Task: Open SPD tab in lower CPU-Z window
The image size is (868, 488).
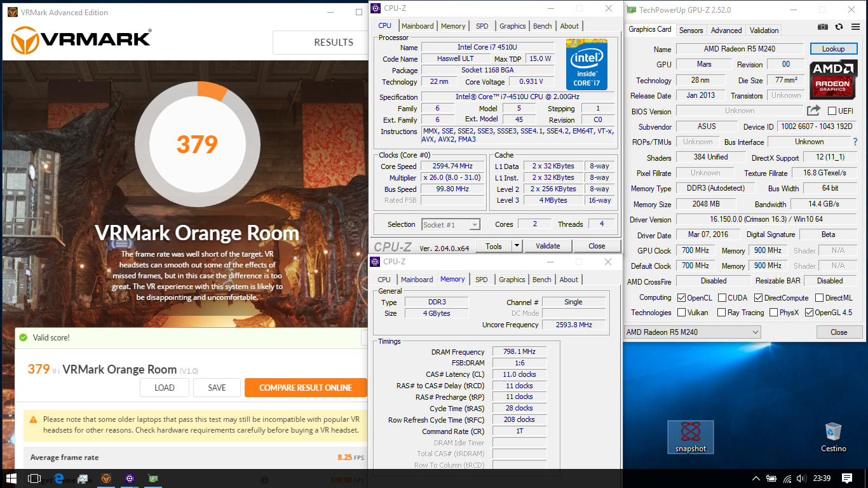Action: [482, 280]
